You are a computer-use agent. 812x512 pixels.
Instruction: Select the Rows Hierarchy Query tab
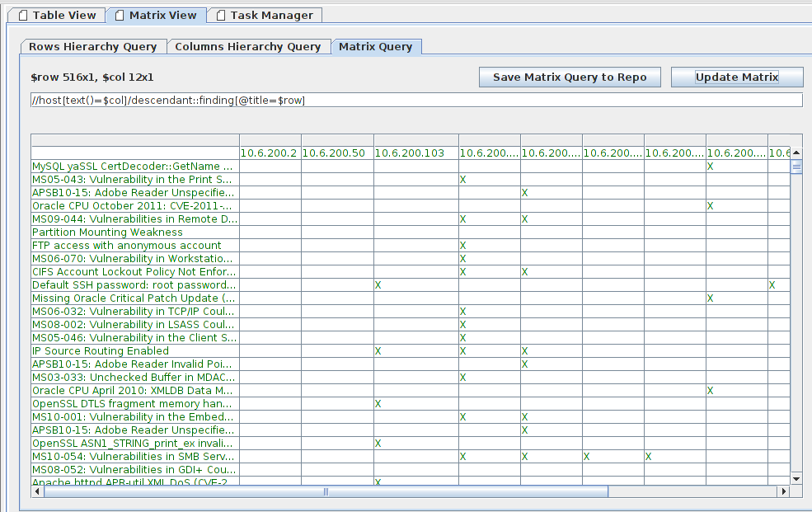[92, 47]
